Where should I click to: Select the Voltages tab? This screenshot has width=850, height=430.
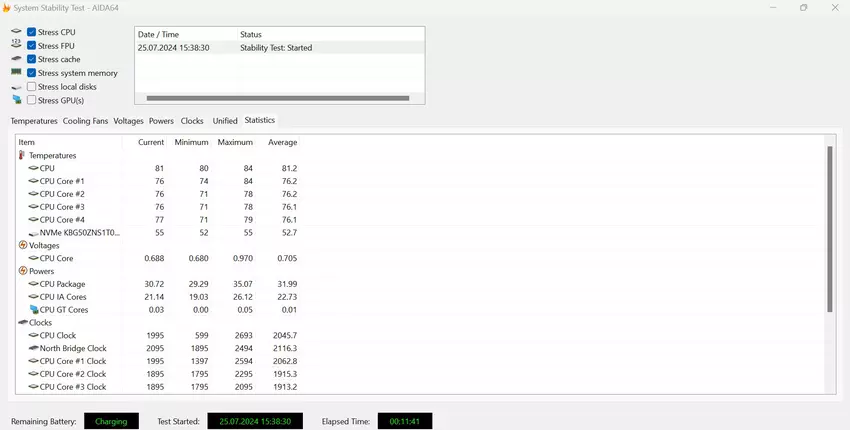(x=128, y=121)
